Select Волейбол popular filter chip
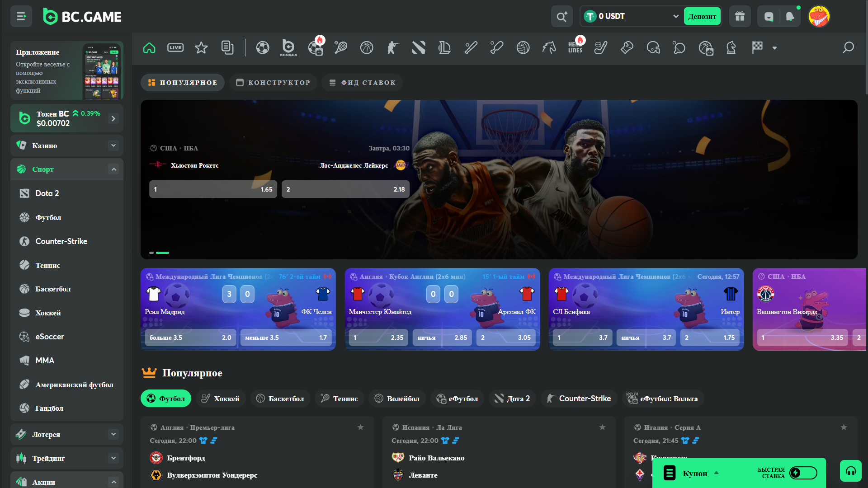The image size is (868, 488). pos(397,399)
